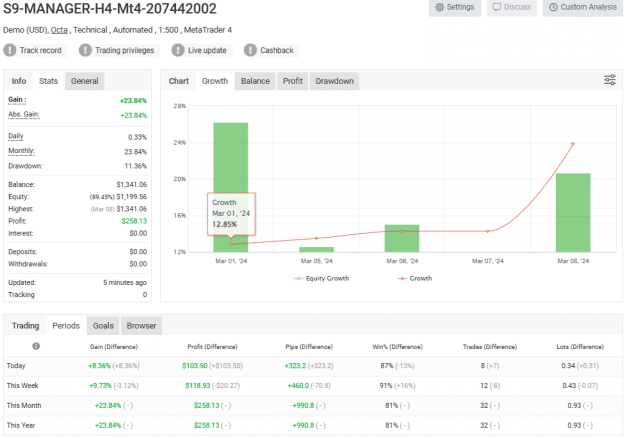Open the Trading tab
Image resolution: width=625 pixels, height=438 pixels.
[x=26, y=326]
